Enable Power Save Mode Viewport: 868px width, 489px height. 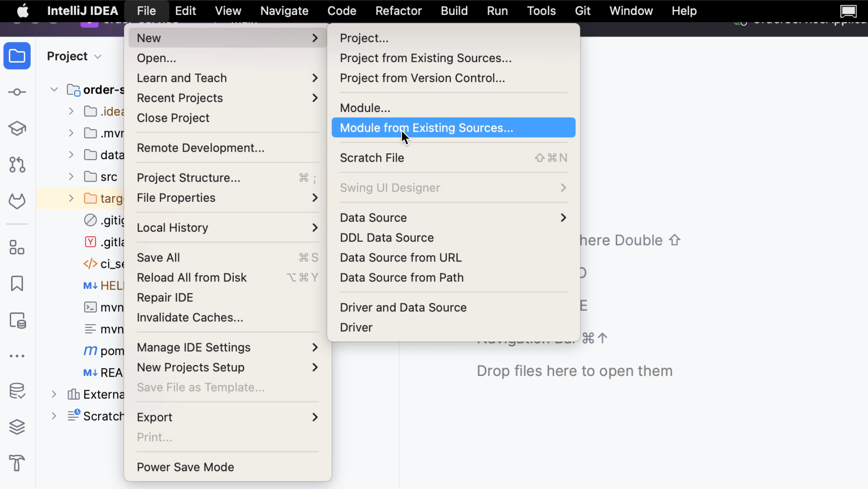(x=185, y=467)
